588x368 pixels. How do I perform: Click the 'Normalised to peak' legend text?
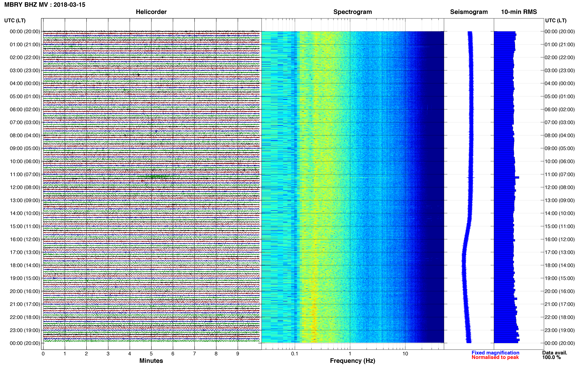click(495, 357)
